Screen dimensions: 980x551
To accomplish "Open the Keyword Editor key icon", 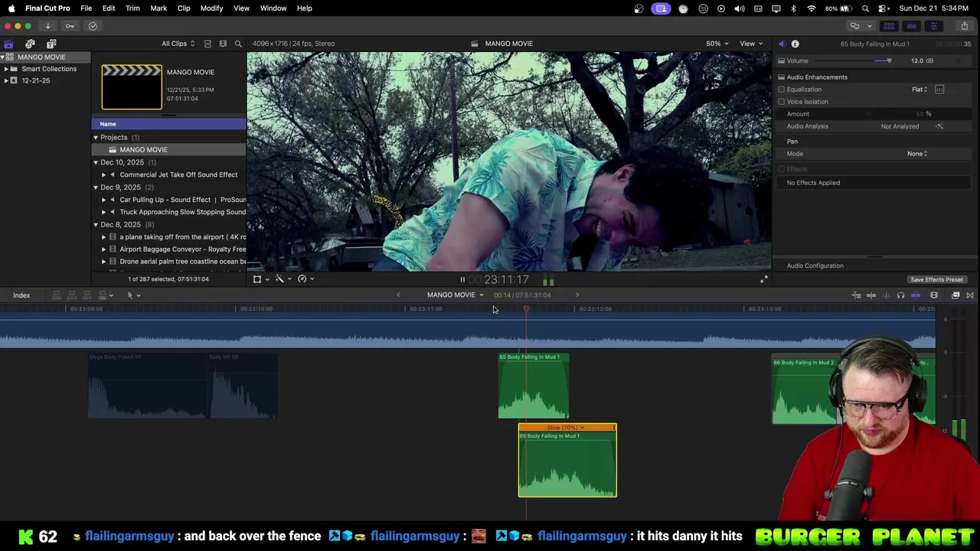I will pyautogui.click(x=70, y=26).
